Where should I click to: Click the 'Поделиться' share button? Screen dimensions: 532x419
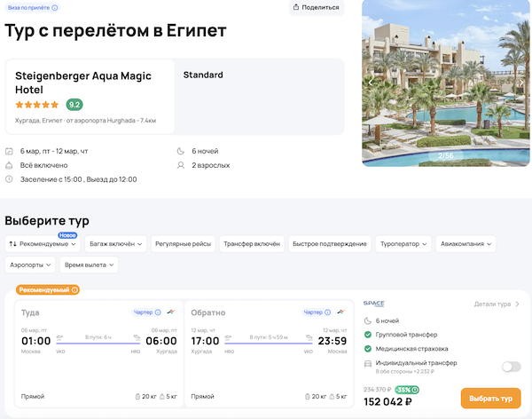[317, 7]
